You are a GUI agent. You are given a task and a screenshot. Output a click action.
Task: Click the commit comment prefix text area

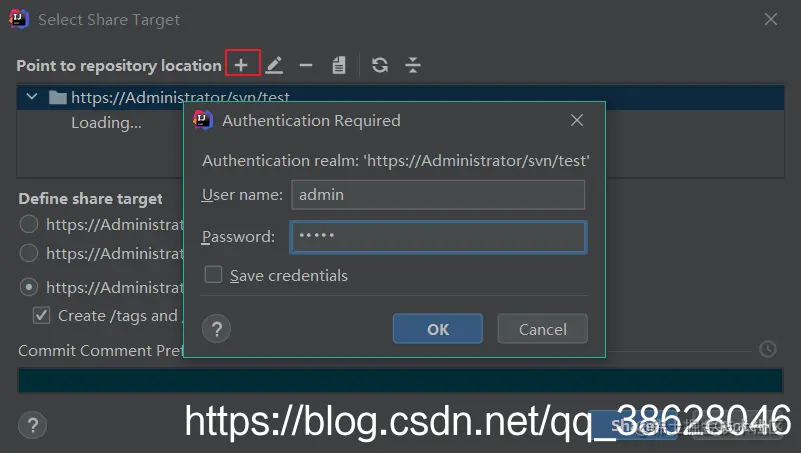[400, 381]
